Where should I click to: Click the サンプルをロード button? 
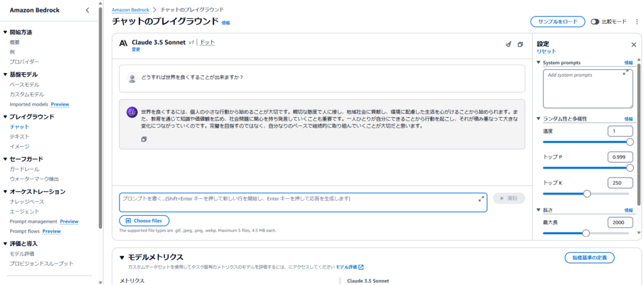pos(557,21)
